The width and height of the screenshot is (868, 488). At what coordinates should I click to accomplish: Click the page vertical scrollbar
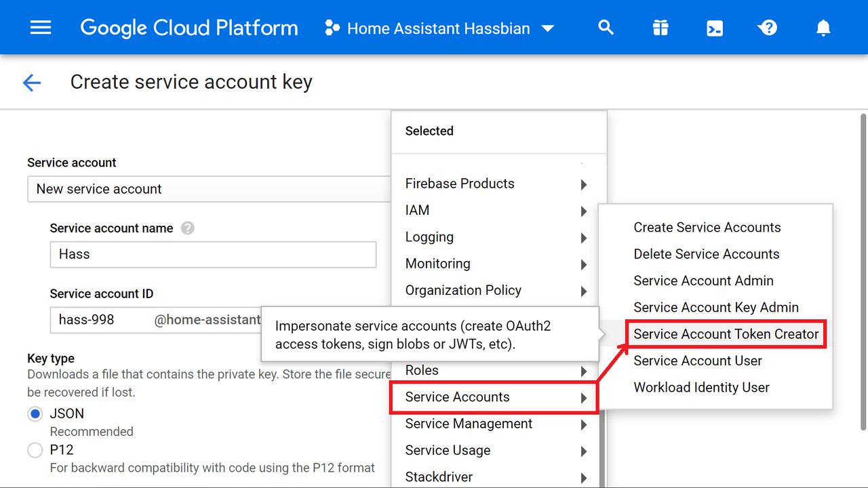(x=863, y=271)
